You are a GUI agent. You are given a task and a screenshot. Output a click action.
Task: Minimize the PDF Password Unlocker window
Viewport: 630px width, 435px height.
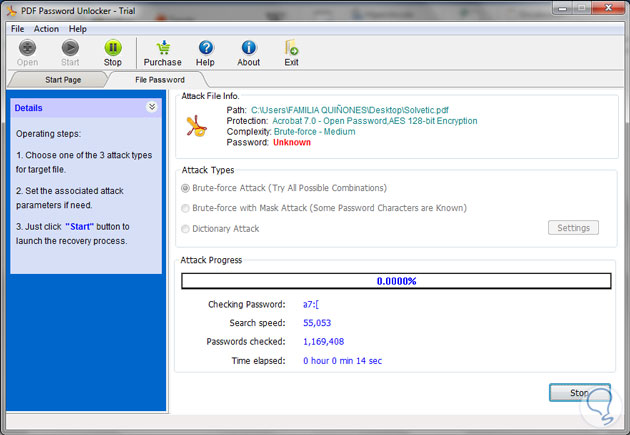[x=563, y=8]
